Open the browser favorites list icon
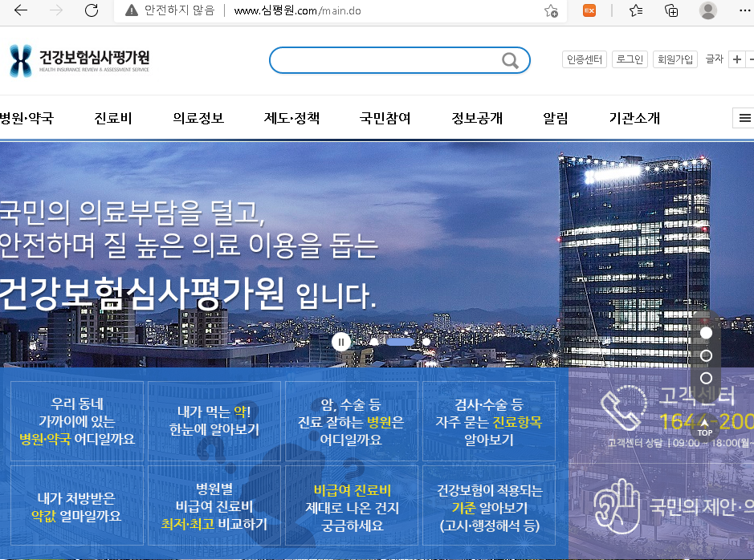The width and height of the screenshot is (754, 560). [x=636, y=10]
